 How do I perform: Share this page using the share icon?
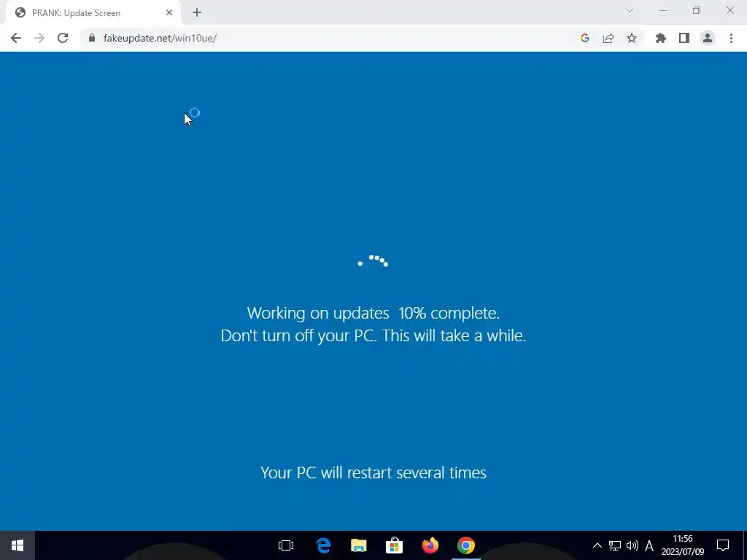click(x=608, y=38)
